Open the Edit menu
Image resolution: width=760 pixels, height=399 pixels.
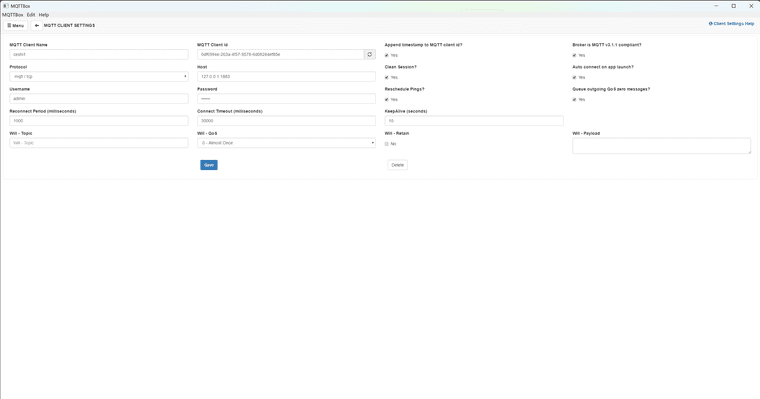coord(31,15)
